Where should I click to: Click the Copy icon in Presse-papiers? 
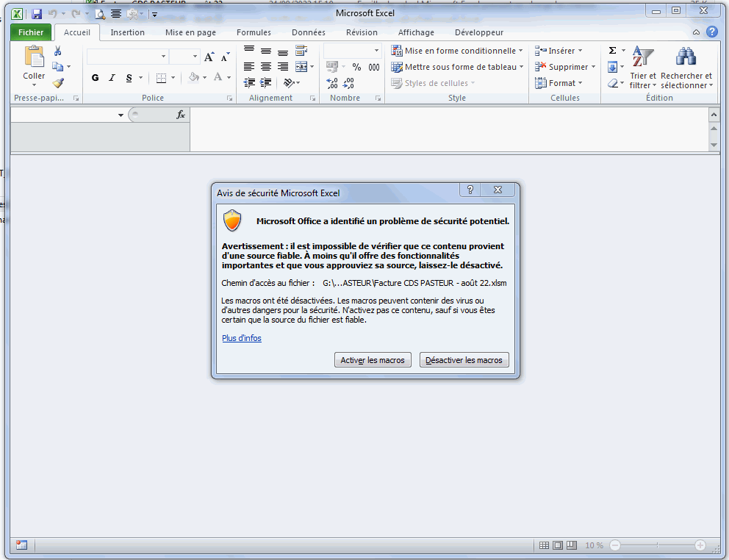pos(57,67)
